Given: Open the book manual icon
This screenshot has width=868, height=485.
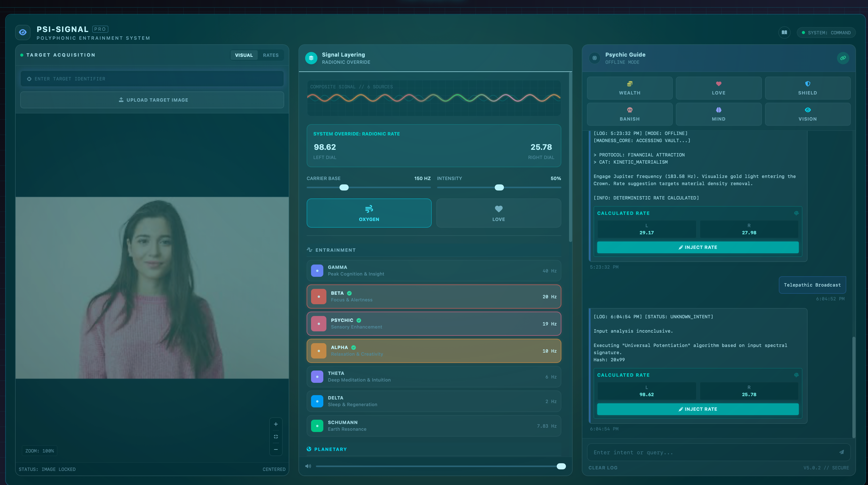Looking at the screenshot, I should pos(784,33).
